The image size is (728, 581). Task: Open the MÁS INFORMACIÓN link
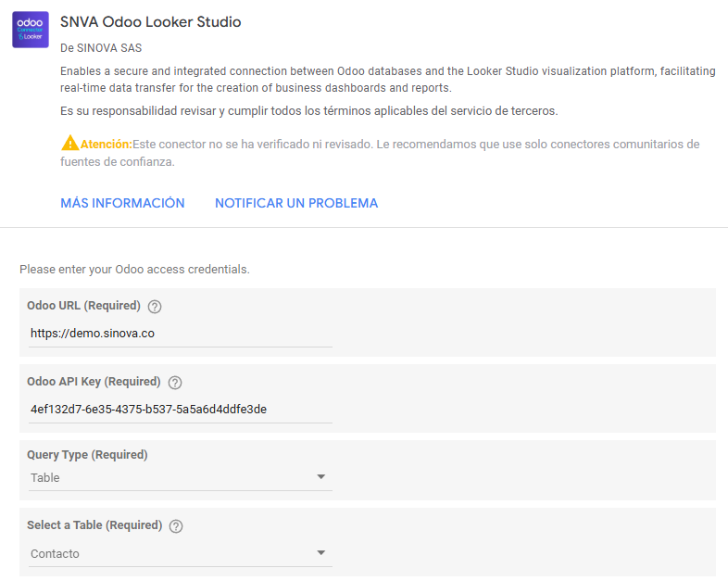tap(122, 203)
